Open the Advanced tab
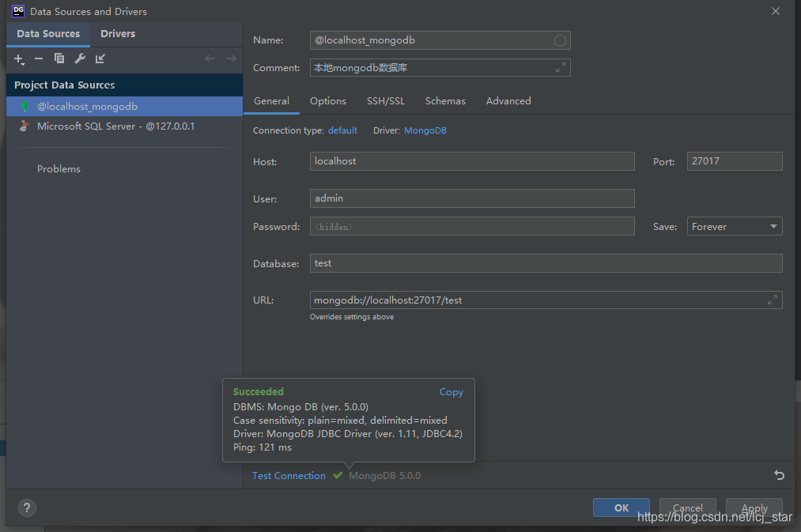801x532 pixels. click(508, 101)
